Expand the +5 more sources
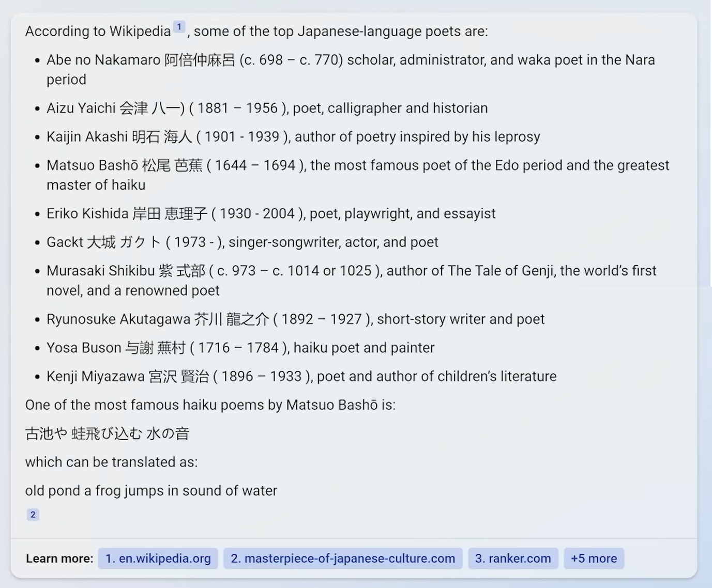The height and width of the screenshot is (588, 712). tap(594, 559)
